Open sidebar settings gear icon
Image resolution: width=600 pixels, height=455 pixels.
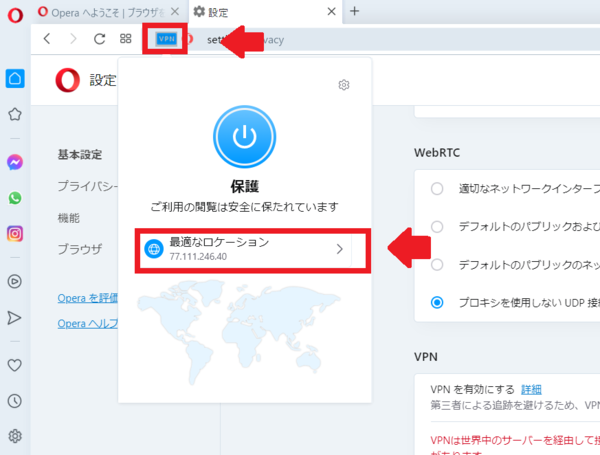pos(15,436)
